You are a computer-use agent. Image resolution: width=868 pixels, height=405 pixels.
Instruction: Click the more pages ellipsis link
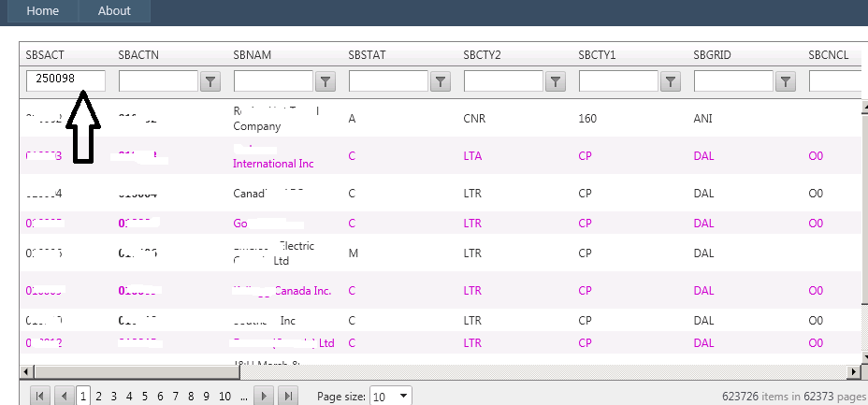pos(244,396)
